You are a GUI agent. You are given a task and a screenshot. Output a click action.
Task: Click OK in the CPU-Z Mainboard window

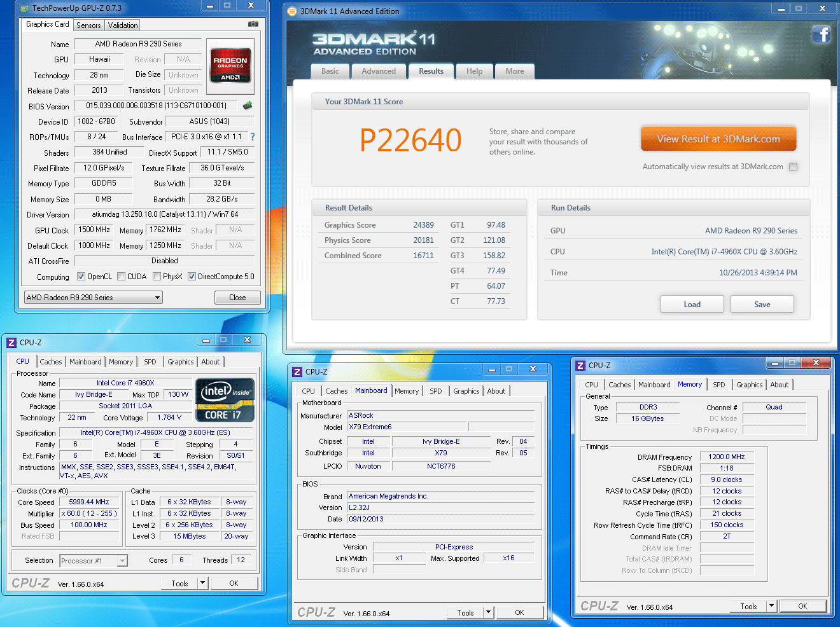pos(519,612)
